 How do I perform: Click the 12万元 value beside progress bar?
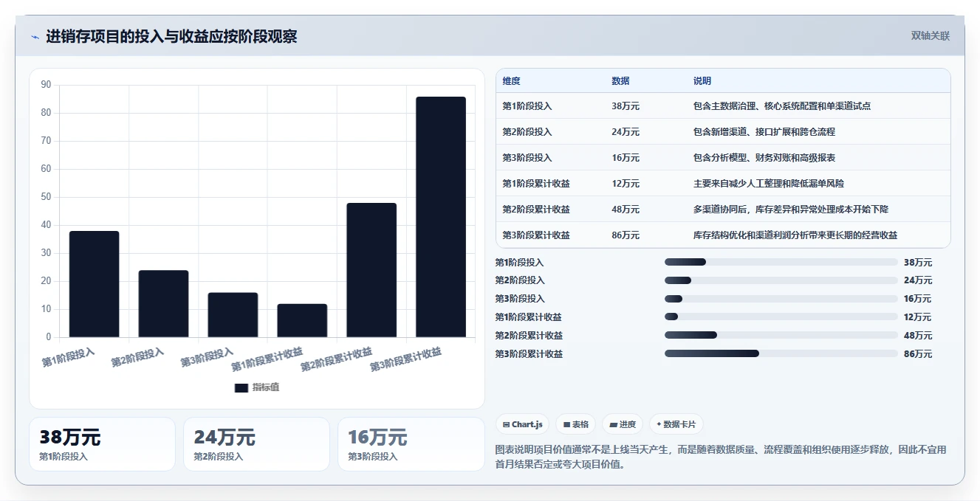[x=918, y=317]
